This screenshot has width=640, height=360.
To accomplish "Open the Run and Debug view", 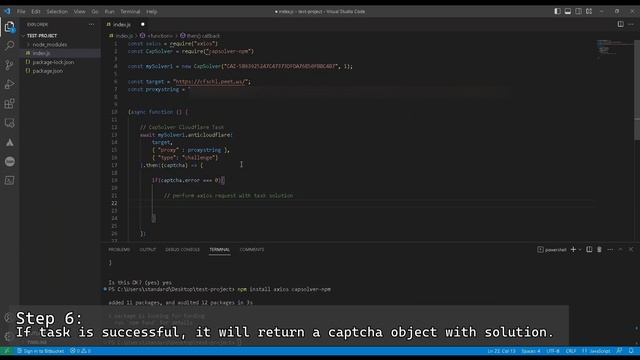I will (9, 84).
